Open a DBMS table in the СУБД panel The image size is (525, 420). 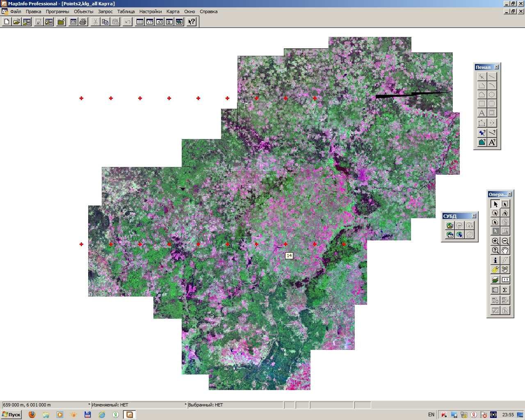(450, 226)
